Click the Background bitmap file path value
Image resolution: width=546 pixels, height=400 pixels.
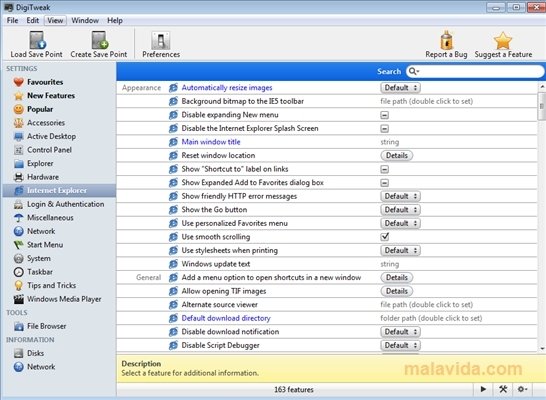coord(426,101)
